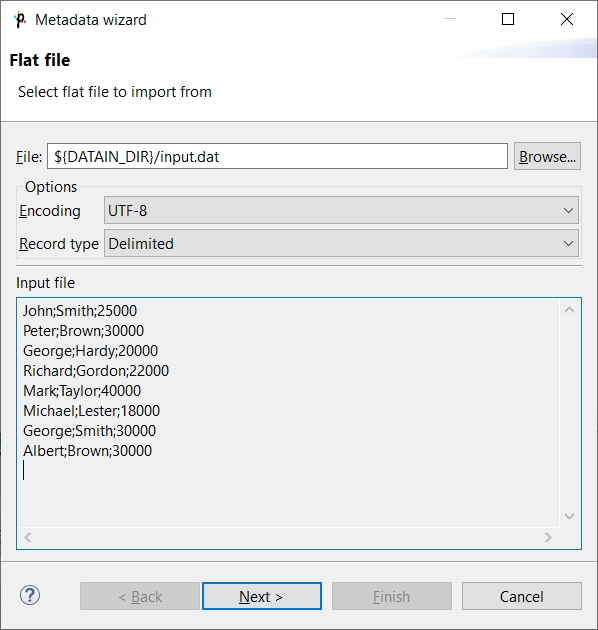
Task: Click the Next > button
Action: [x=262, y=596]
